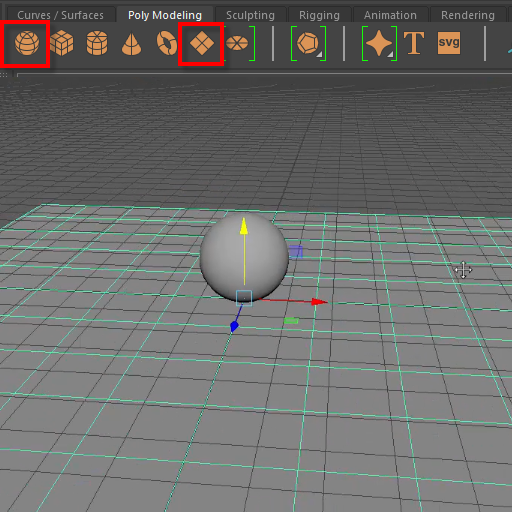This screenshot has width=512, height=512.
Task: Create a polygon torus from the shelf
Action: [166, 43]
